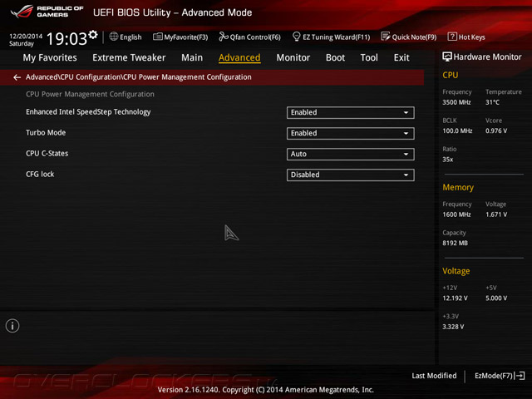Click Memory voltage value 1.671 V
This screenshot has height=399, width=532.
tap(496, 214)
